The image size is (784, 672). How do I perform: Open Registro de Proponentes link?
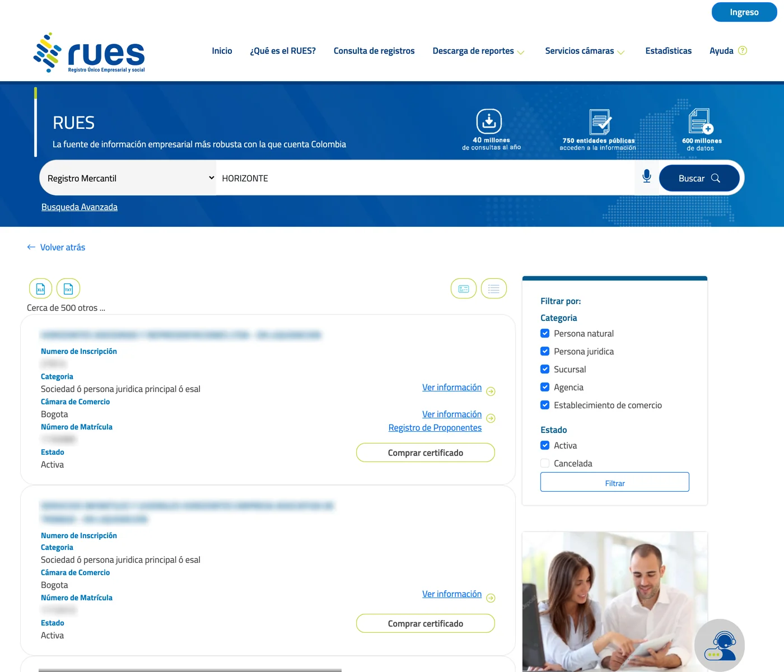click(435, 427)
